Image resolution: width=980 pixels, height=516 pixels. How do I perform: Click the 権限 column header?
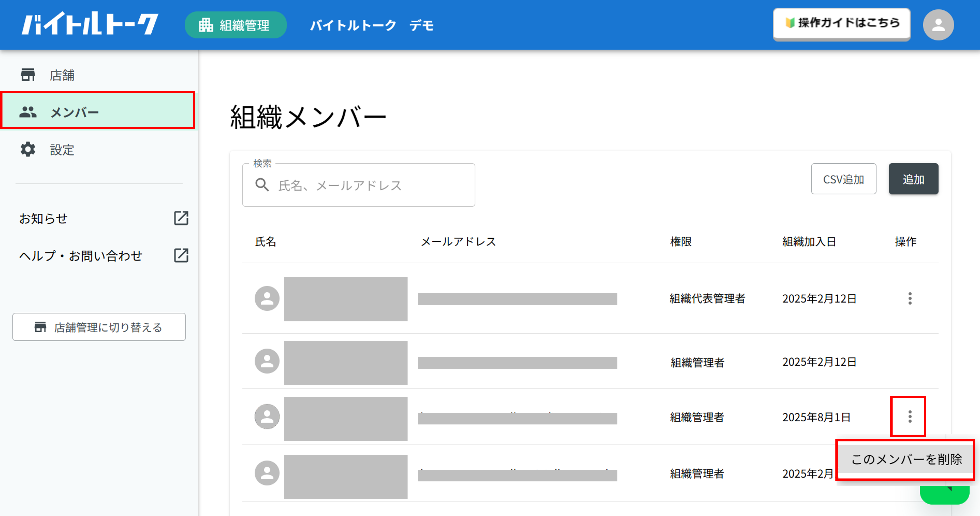[x=681, y=241]
